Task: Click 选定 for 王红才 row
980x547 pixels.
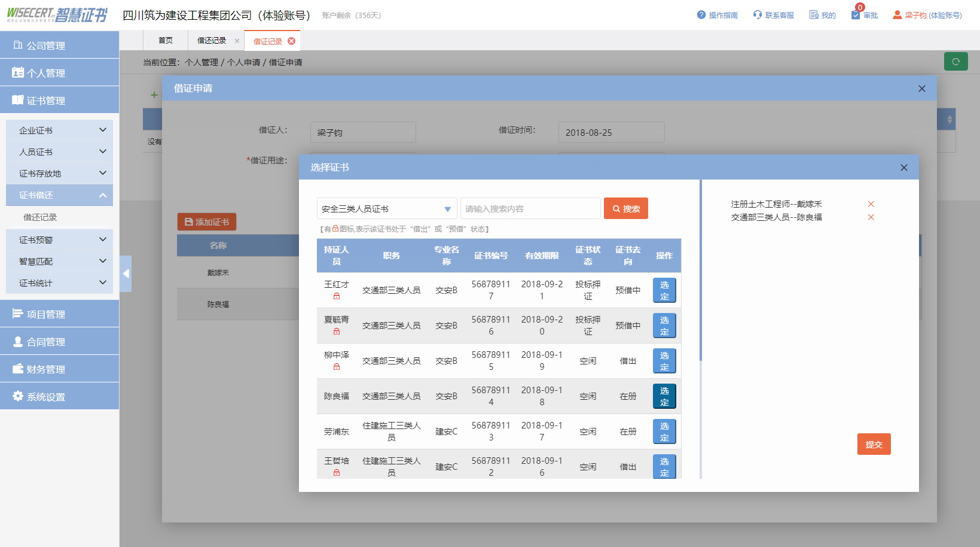Action: [664, 290]
